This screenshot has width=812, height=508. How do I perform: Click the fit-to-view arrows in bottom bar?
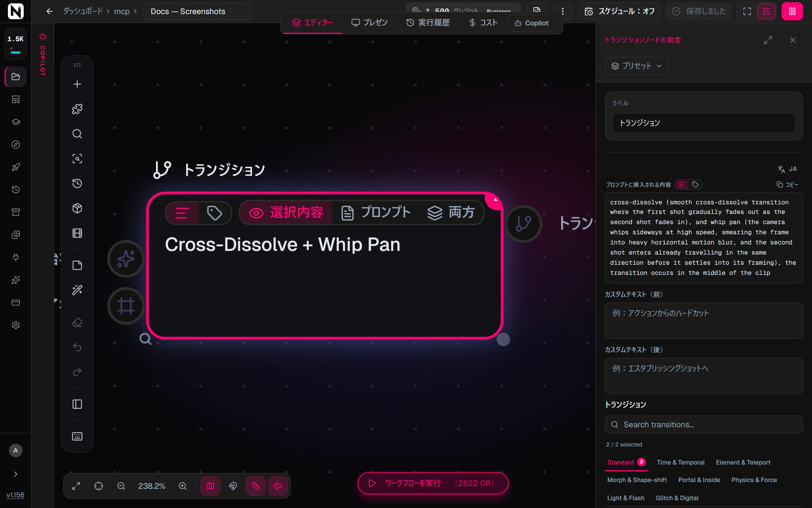pos(76,486)
